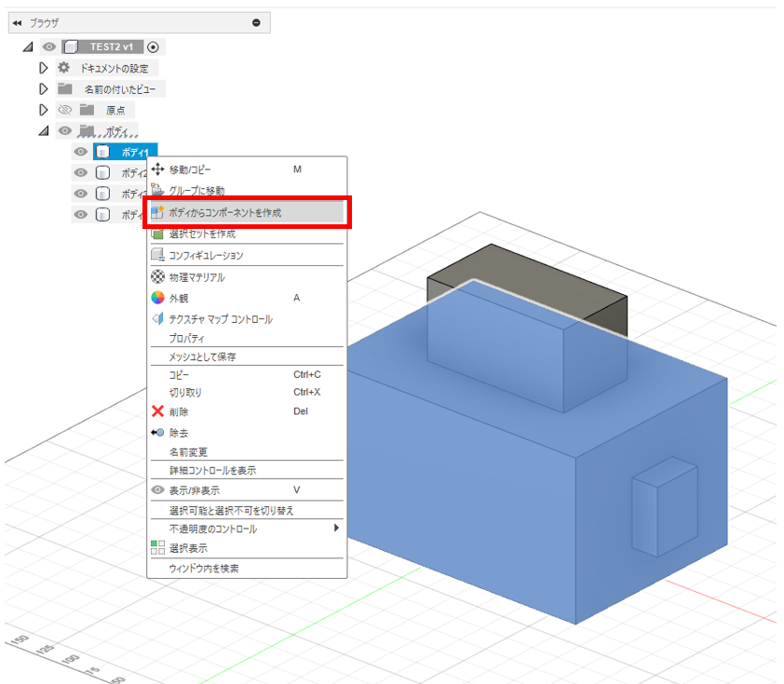The width and height of the screenshot is (784, 684).
Task: Click the red X delete icon
Action: 157,411
